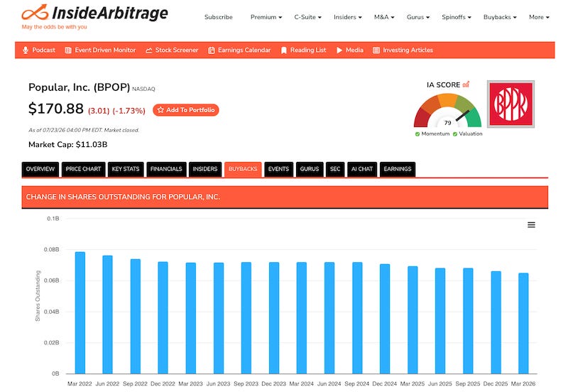The image size is (568, 392).
Task: Select the Buybacks tab
Action: [x=243, y=169]
